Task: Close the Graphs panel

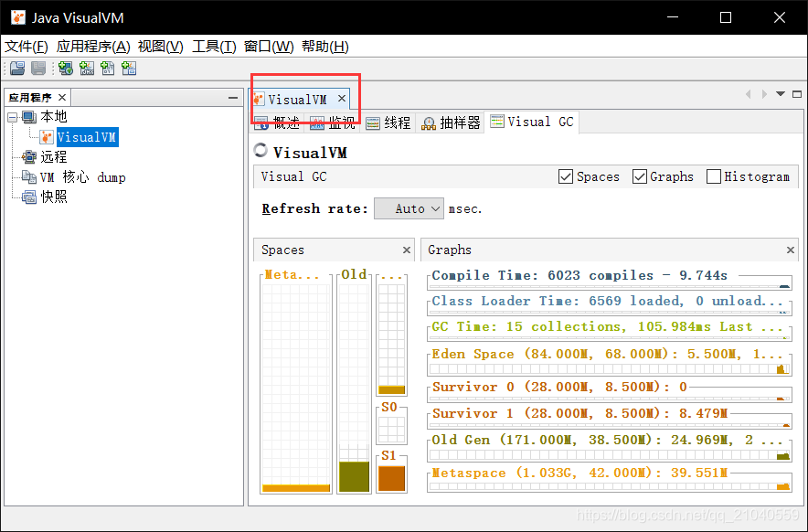Action: pyautogui.click(x=791, y=250)
